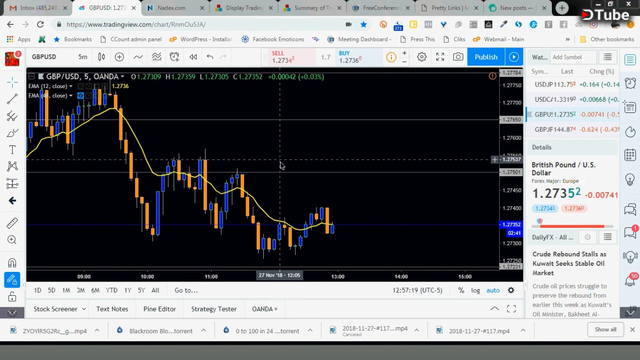Viewport: 640px width, 360px height.
Task: Open the 5m timeframe interval selector
Action: tap(83, 57)
